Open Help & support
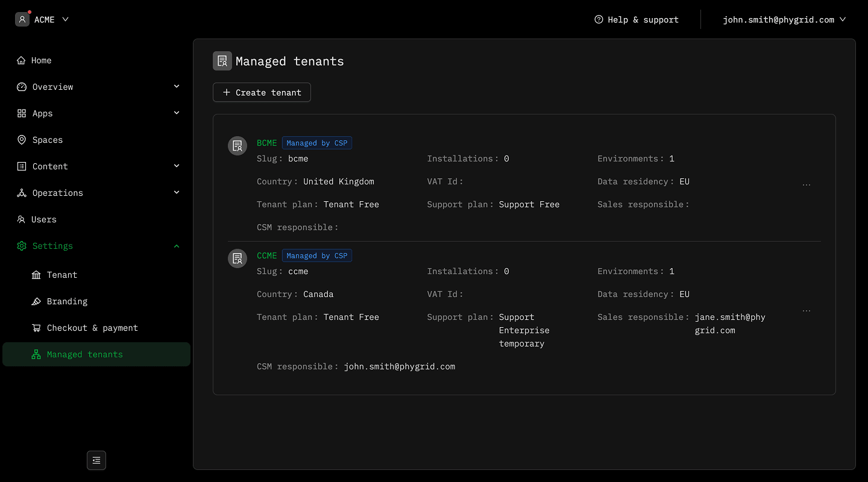Image resolution: width=868 pixels, height=482 pixels. click(x=637, y=19)
